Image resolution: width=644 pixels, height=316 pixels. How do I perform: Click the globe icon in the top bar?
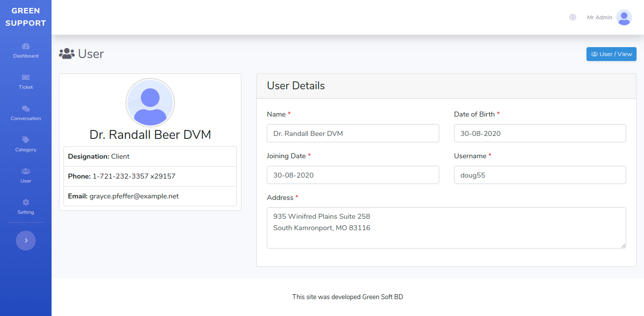coord(573,17)
